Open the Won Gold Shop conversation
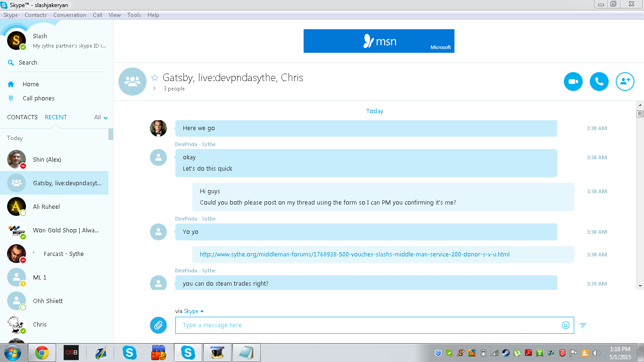The width and height of the screenshot is (644, 362). pyautogui.click(x=54, y=230)
